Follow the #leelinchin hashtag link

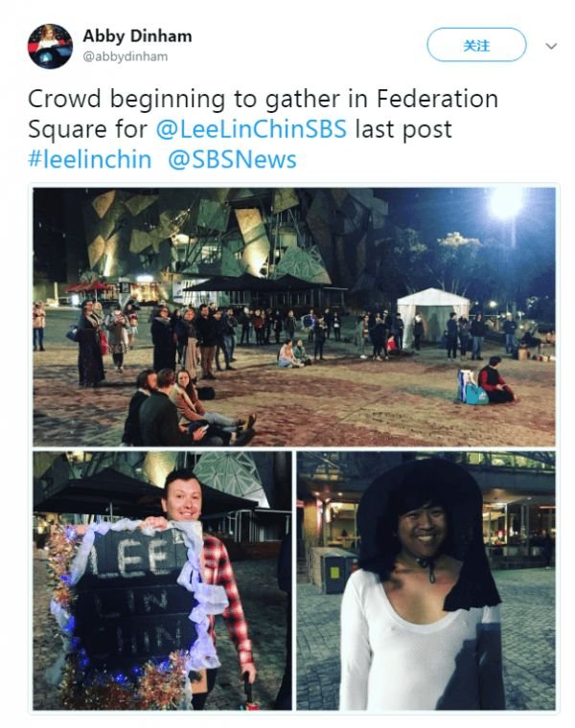(90, 159)
